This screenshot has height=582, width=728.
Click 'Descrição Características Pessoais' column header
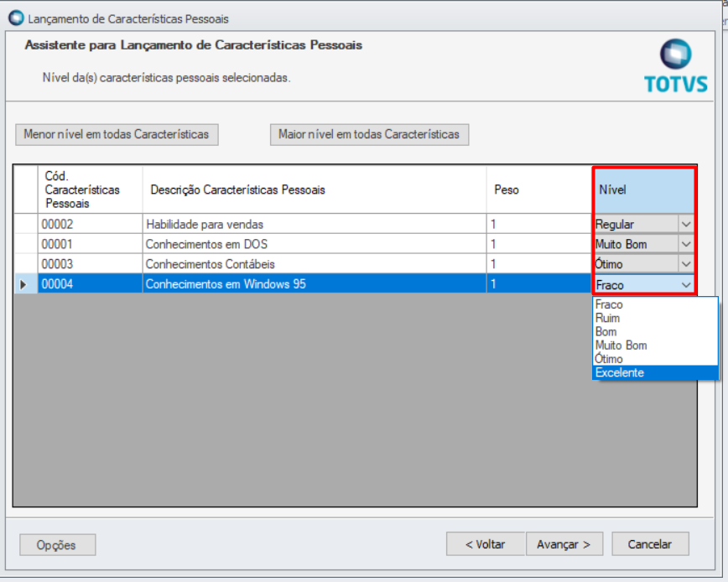(x=315, y=190)
